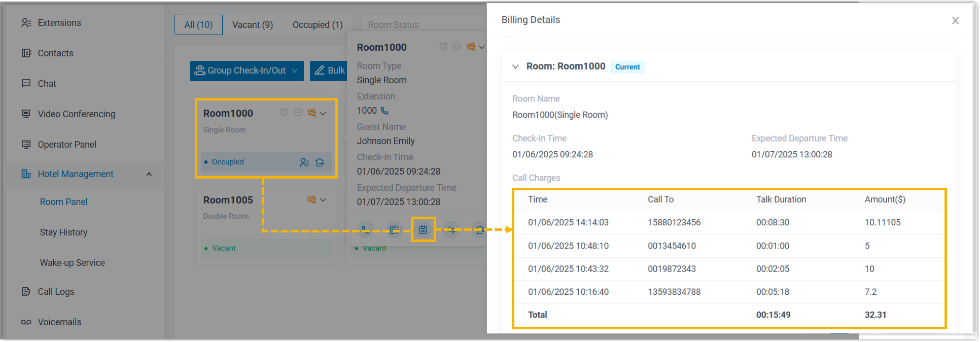
Task: Click housekeeping broom icon on Room1005 card
Action: point(311,199)
